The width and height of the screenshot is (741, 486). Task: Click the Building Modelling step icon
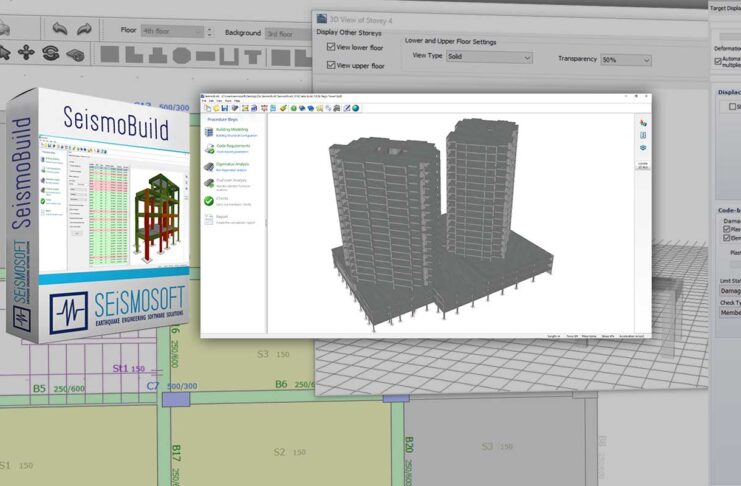point(209,132)
